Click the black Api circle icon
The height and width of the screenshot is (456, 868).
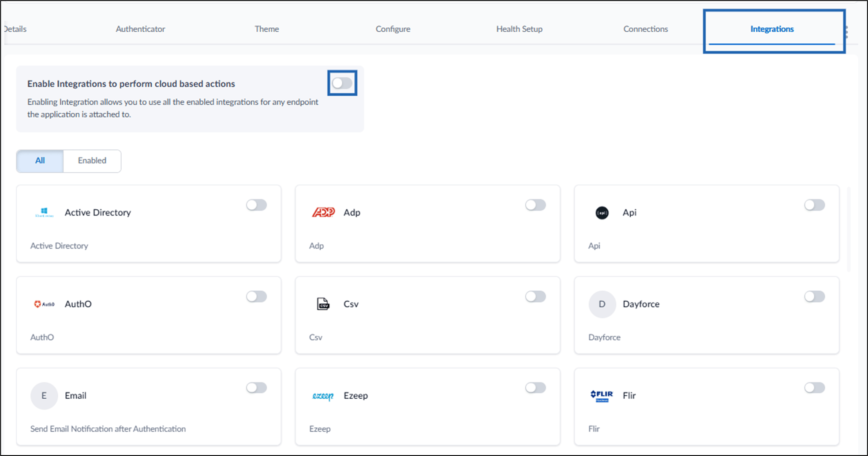602,213
